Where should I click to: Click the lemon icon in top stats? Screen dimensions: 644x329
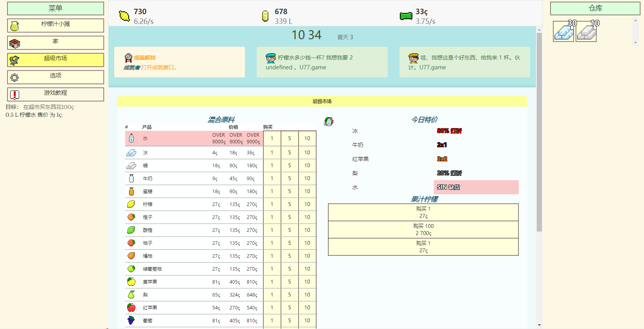(x=124, y=16)
